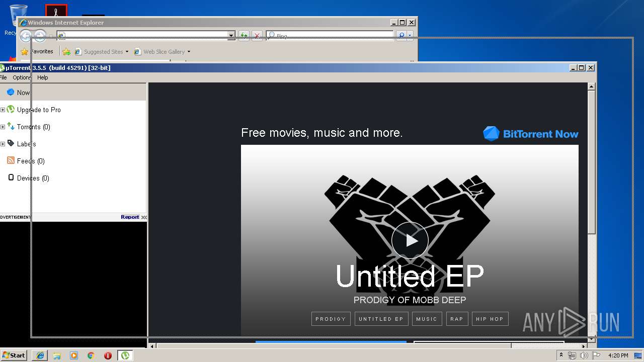
Task: Select Feeds (0) in sidebar
Action: point(31,161)
